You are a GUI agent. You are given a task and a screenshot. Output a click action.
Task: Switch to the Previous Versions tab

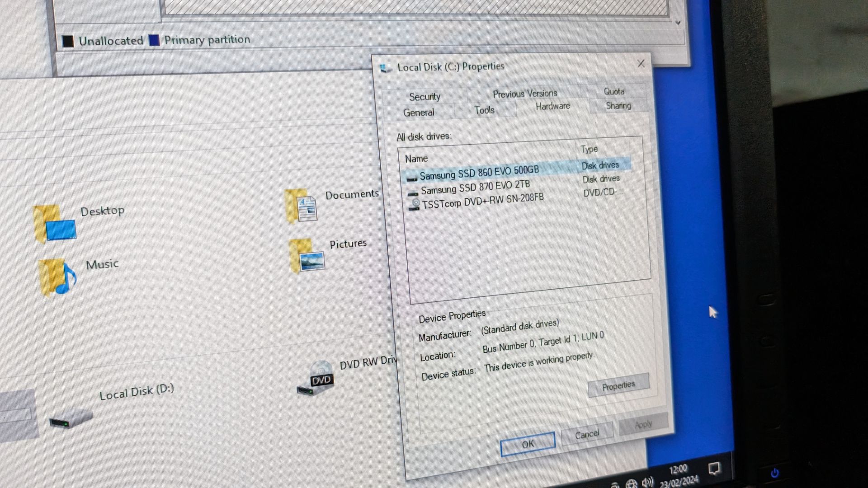(x=524, y=94)
